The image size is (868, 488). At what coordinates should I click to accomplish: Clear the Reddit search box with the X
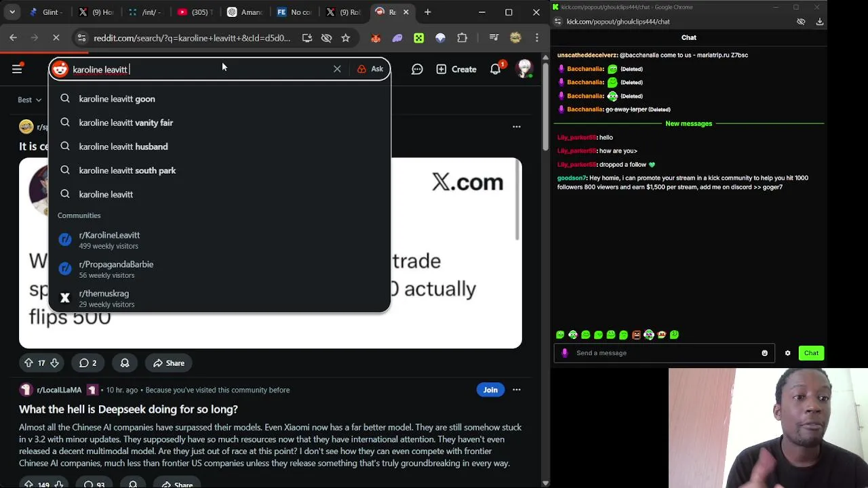[x=337, y=69]
